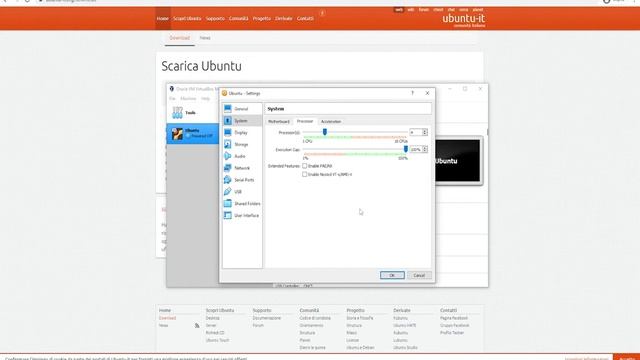
Task: Click the Processor(s) slider handle
Action: [x=325, y=132]
